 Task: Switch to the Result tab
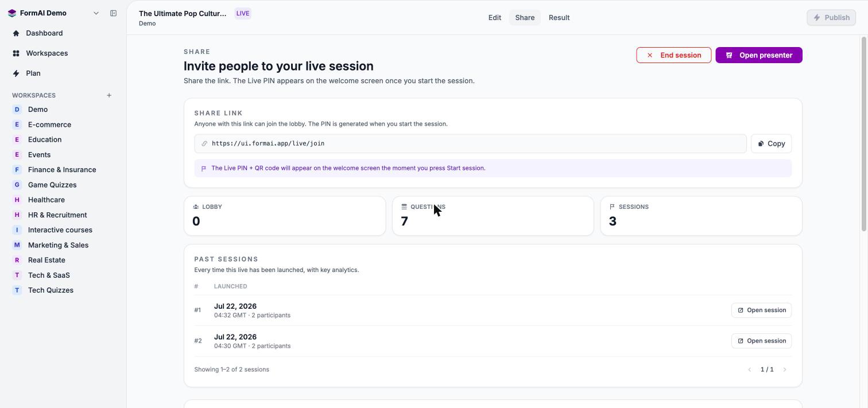[559, 18]
